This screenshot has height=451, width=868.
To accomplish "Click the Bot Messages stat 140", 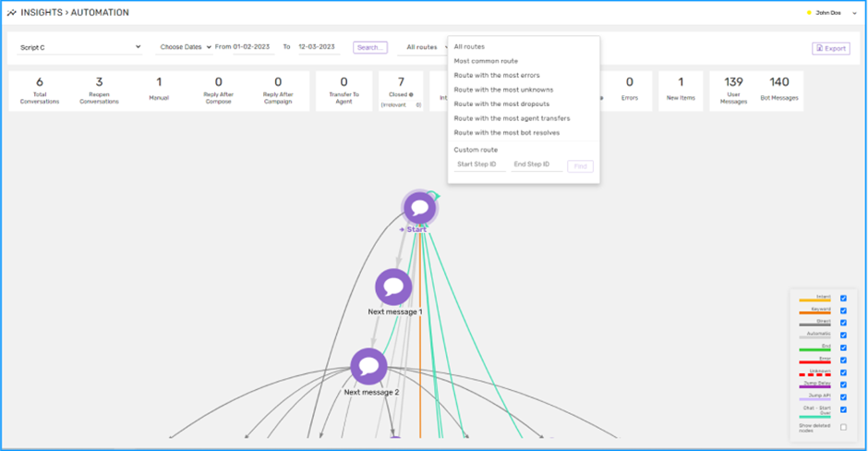I will coord(778,91).
